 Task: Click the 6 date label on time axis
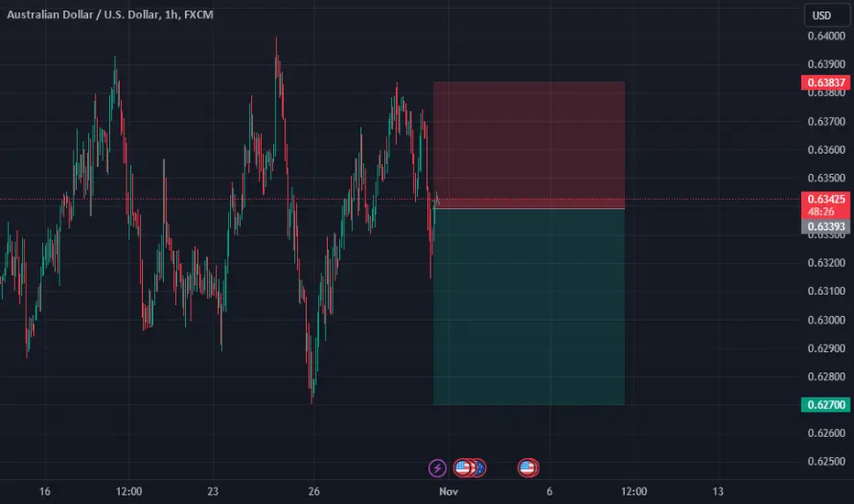click(x=549, y=491)
